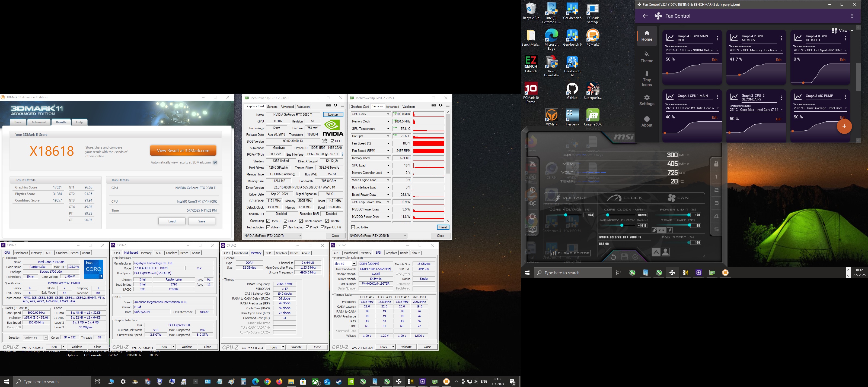Toggle the Vulkan checkbox in GPU-Z
This screenshot has width=868, height=387.
pos(268,227)
